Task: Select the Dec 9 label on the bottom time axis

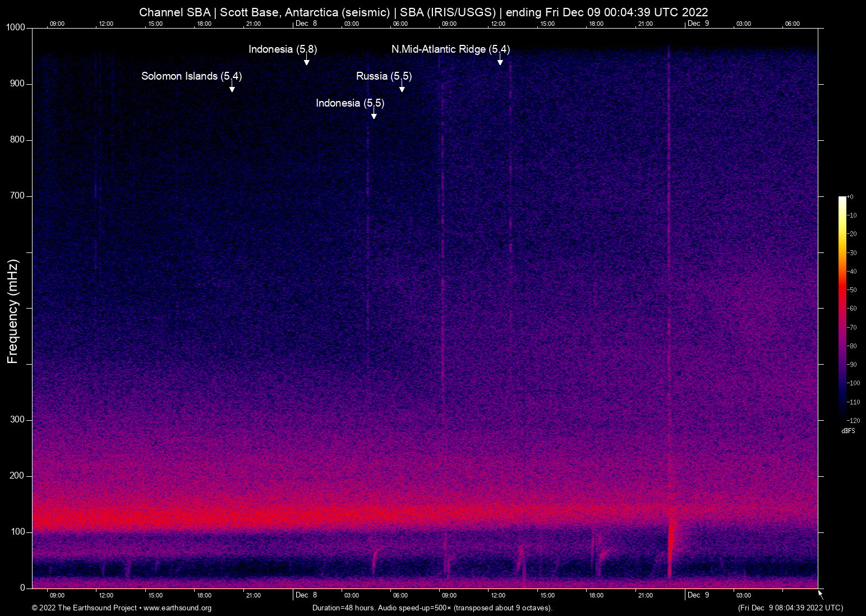Action: pos(698,595)
